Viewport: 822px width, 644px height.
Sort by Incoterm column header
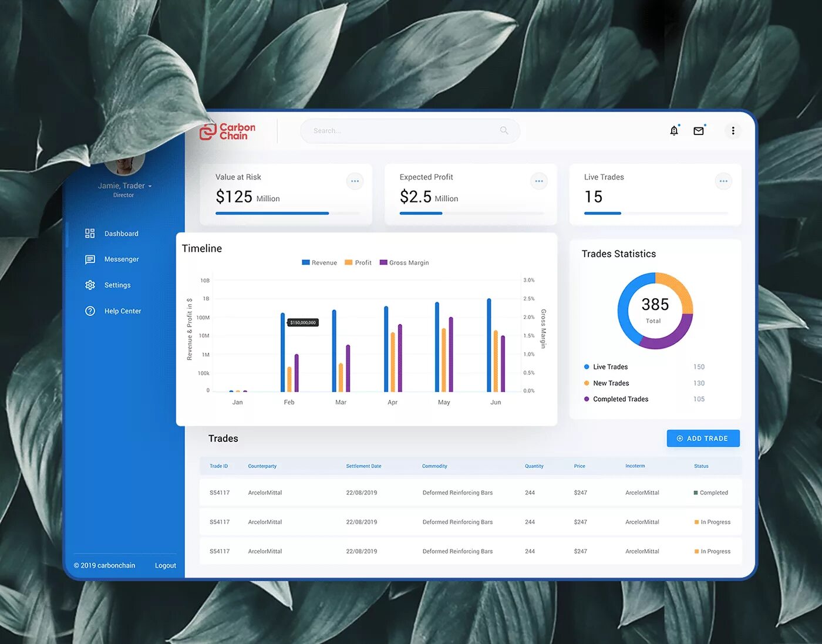(635, 466)
